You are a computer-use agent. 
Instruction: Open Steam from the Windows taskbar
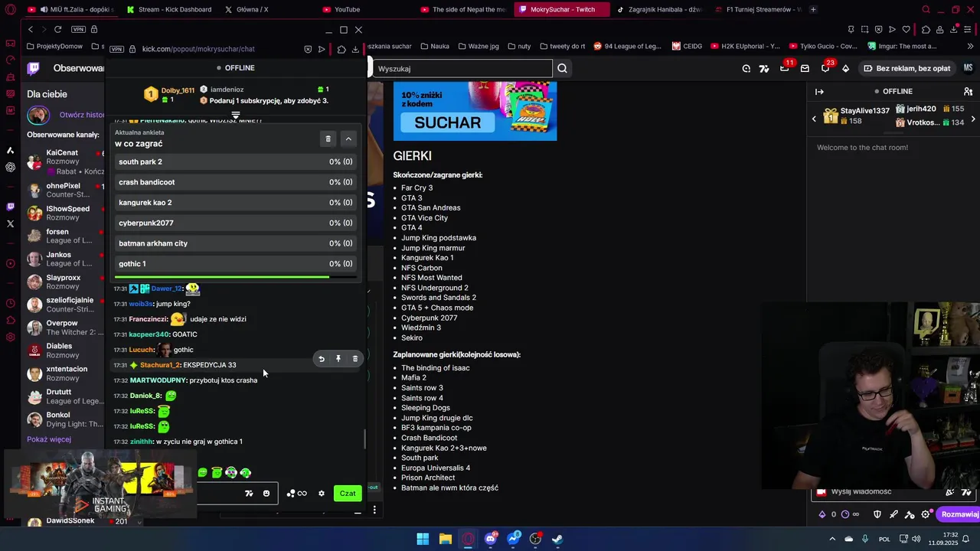pos(557,539)
